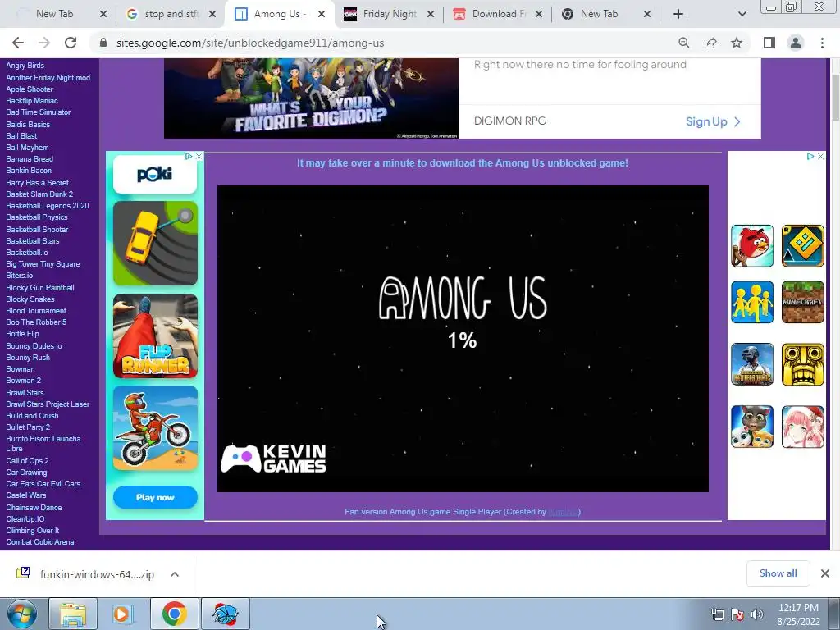Open Combat Cubic Arena link
Image resolution: width=840 pixels, height=630 pixels.
[x=40, y=542]
